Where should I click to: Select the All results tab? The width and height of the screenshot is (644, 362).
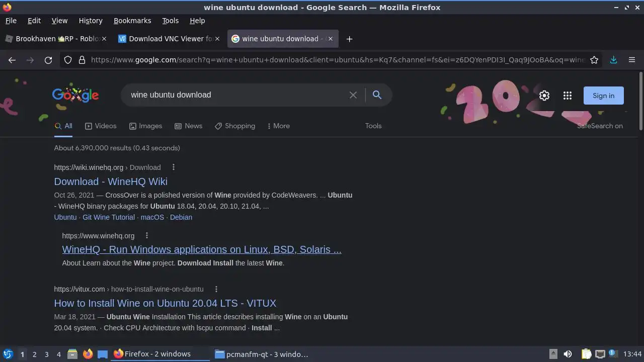pyautogui.click(x=63, y=126)
